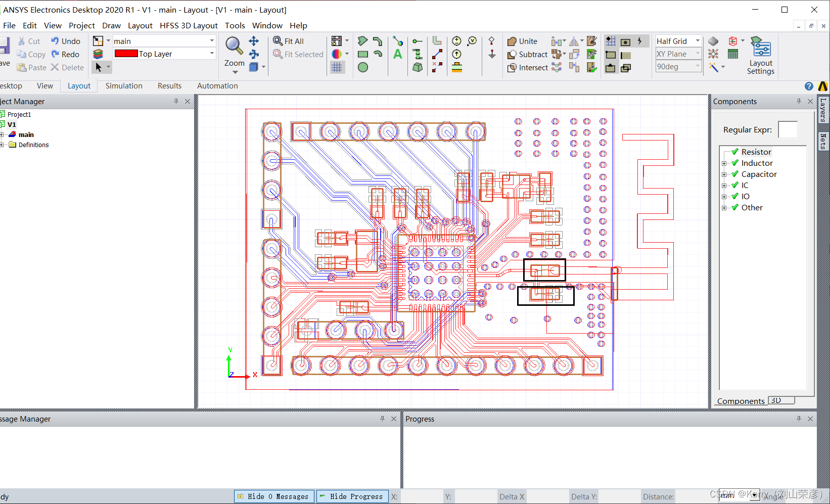Toggle the Resistor component checkmark
This screenshot has height=504, width=830.
click(x=735, y=152)
